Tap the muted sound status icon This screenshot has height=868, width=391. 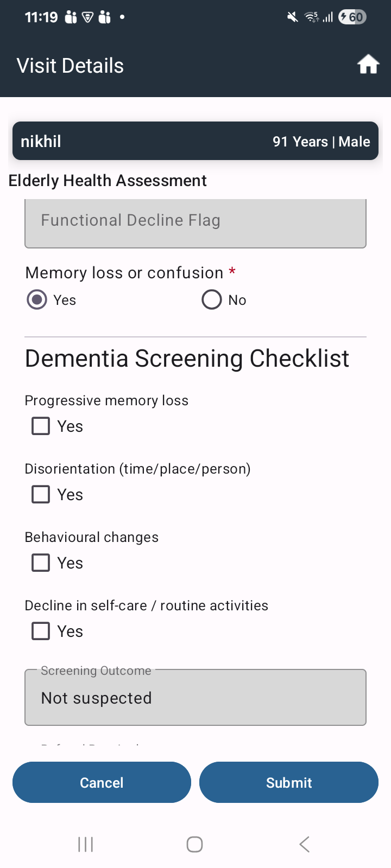pyautogui.click(x=292, y=17)
